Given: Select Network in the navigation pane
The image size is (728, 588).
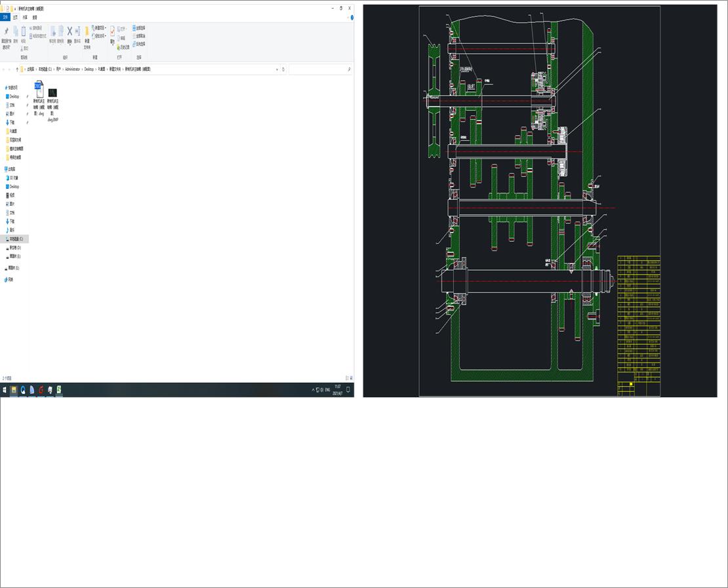Looking at the screenshot, I should 9,279.
